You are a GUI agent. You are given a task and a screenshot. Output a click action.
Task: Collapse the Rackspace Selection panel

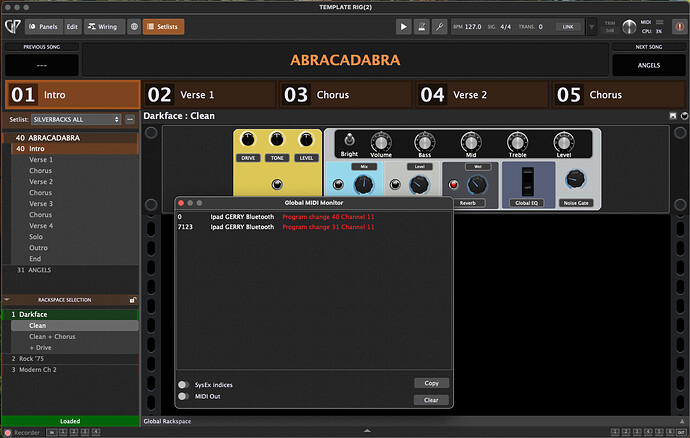point(6,299)
